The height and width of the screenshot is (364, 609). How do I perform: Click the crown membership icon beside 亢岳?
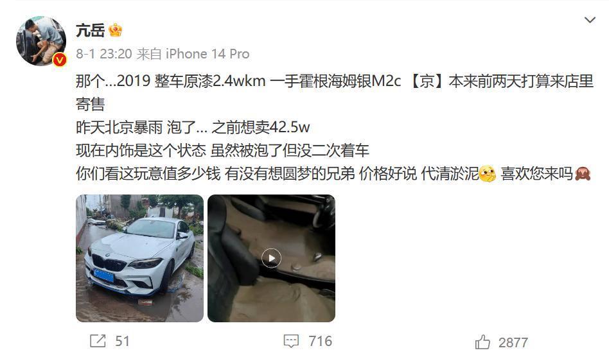pyautogui.click(x=116, y=30)
